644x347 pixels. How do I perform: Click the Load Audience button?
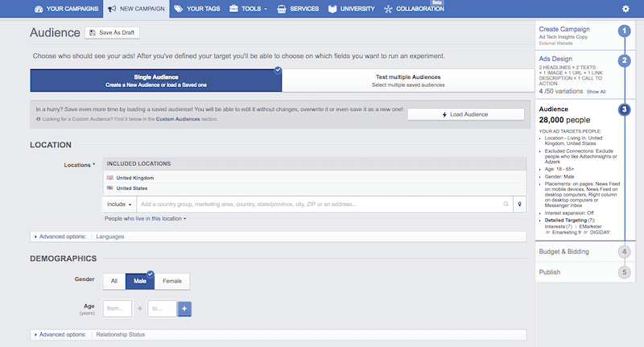(x=466, y=114)
